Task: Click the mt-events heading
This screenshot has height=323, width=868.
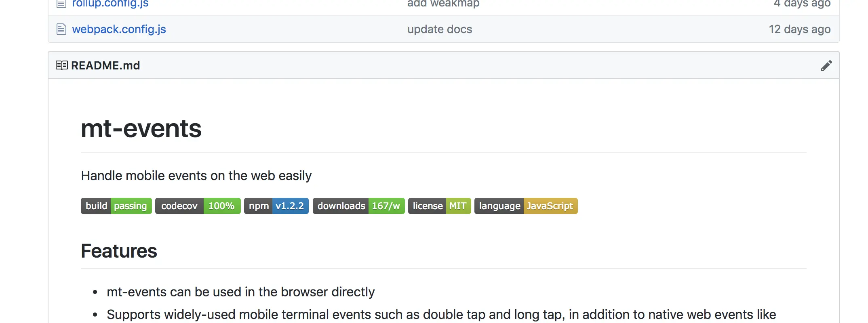Action: pos(141,128)
